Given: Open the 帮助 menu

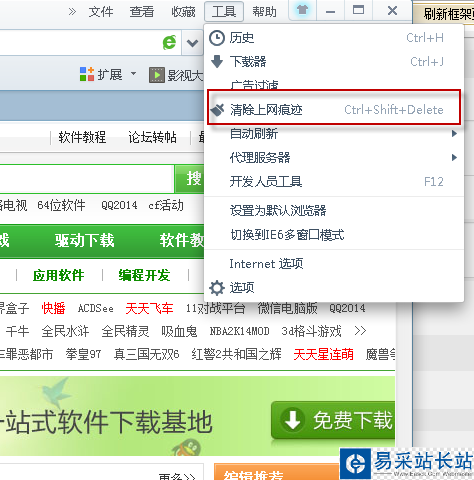Looking at the screenshot, I should (264, 12).
